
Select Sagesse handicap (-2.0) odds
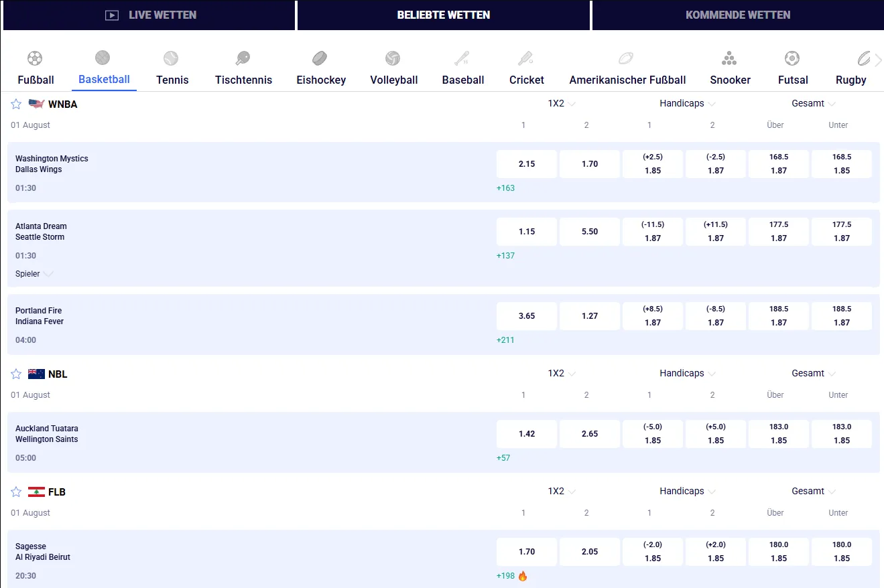pos(653,552)
